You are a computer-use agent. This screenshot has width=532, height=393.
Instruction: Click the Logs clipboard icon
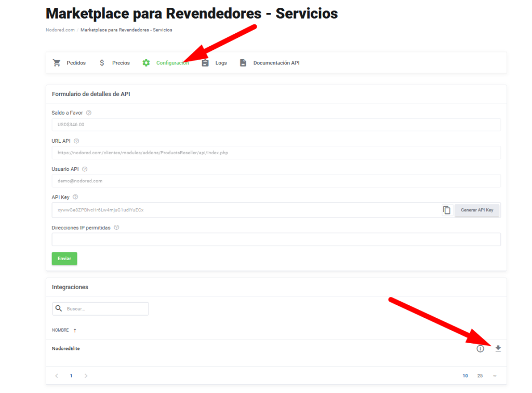(x=205, y=63)
